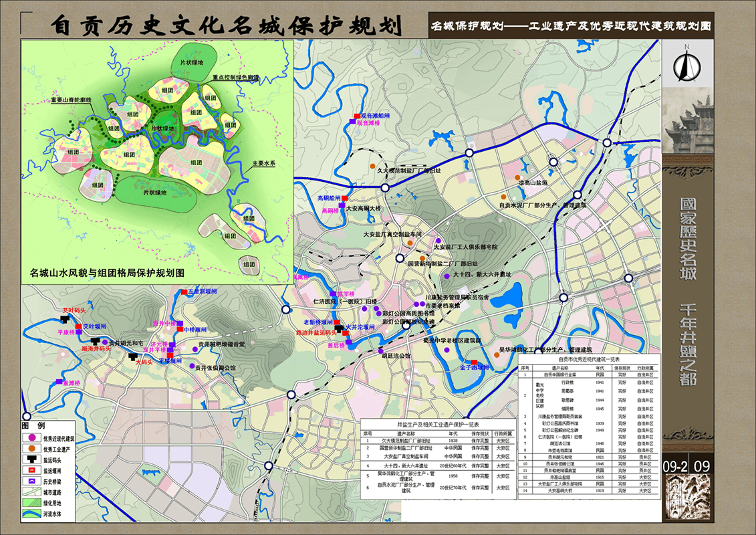Click the 自贡市优秀近现代建筑一览表 table heading
Screen dimensions: 756x535
(x=589, y=360)
